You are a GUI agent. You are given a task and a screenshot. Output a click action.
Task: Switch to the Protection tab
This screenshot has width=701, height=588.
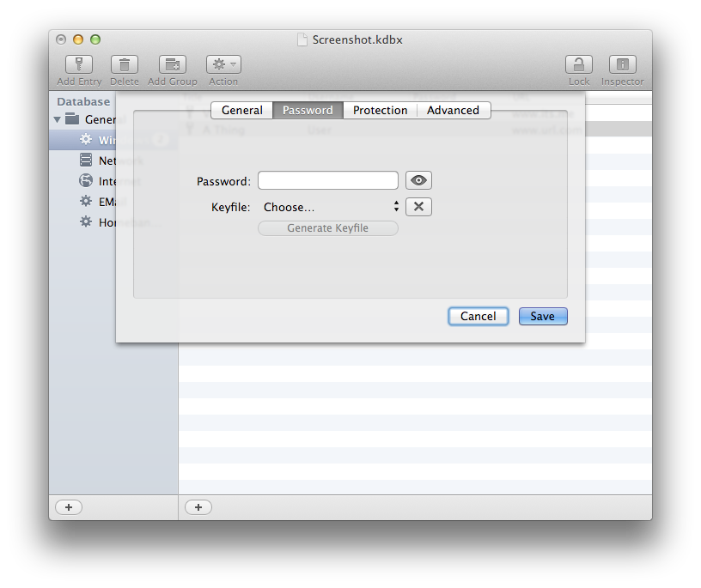pos(380,110)
